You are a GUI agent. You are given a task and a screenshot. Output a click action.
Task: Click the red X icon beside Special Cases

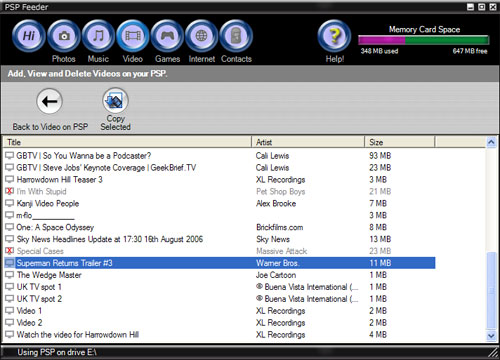point(9,251)
